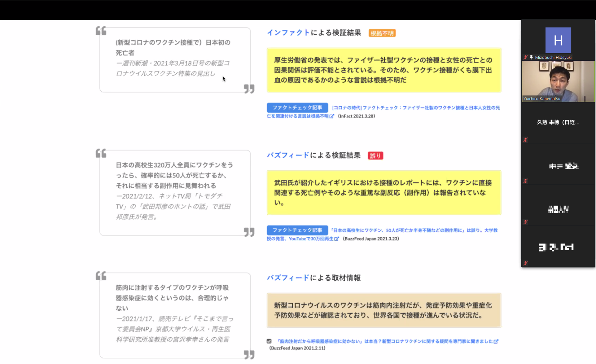
Task: Click muted mic icon beside Mizobuchi Hideyuki name
Action: click(x=525, y=57)
